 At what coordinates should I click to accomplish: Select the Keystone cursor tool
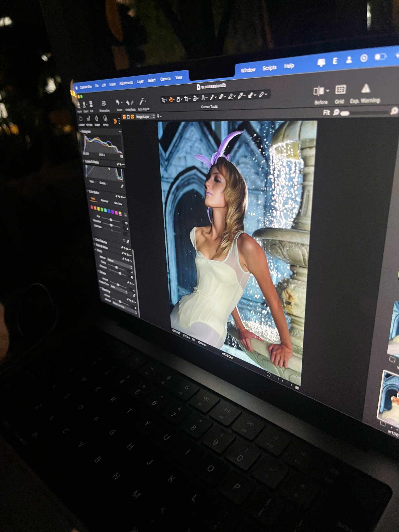(203, 98)
